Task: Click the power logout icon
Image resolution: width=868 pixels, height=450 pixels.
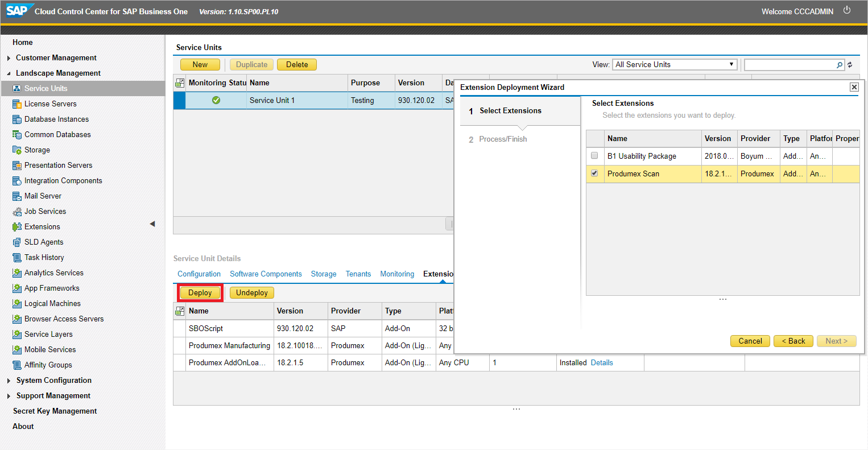Action: (847, 10)
